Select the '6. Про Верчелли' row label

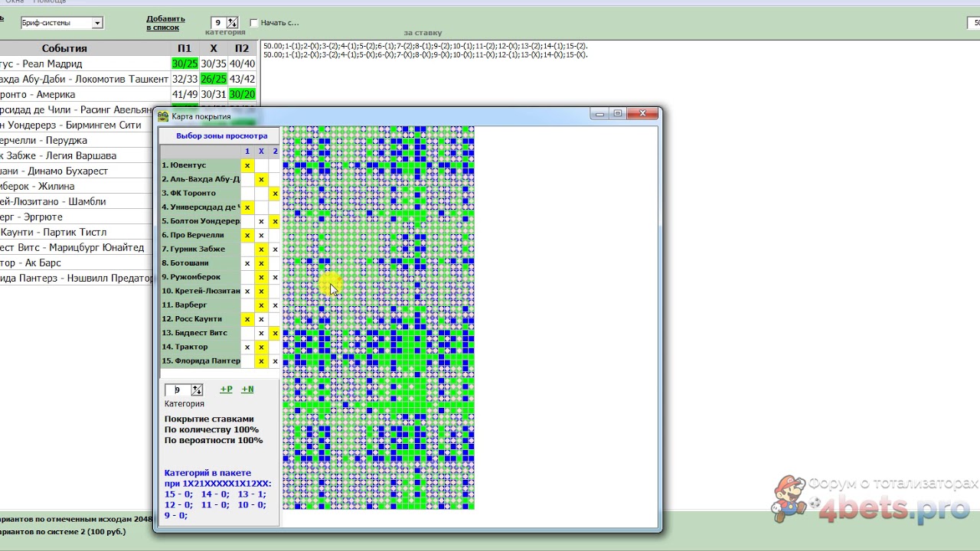coord(200,235)
